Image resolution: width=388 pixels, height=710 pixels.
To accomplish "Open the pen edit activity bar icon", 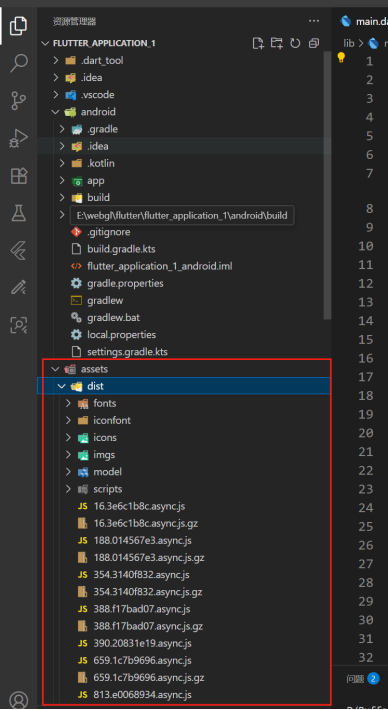I will 19,288.
